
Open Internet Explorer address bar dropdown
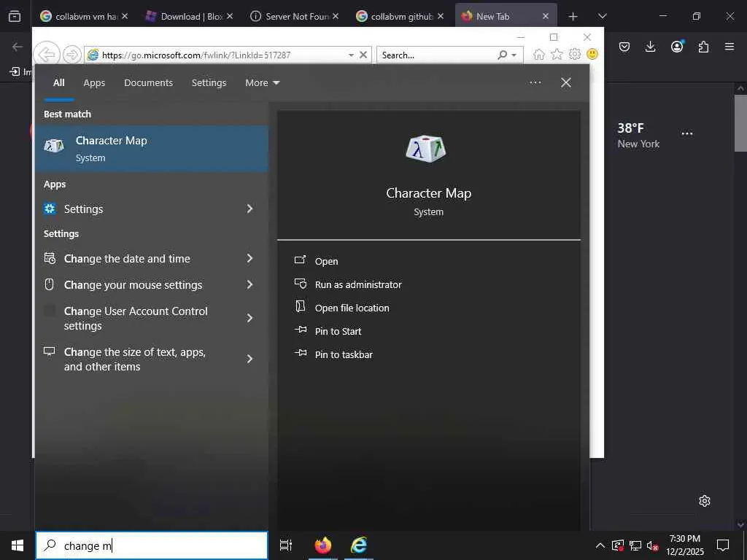coord(351,55)
